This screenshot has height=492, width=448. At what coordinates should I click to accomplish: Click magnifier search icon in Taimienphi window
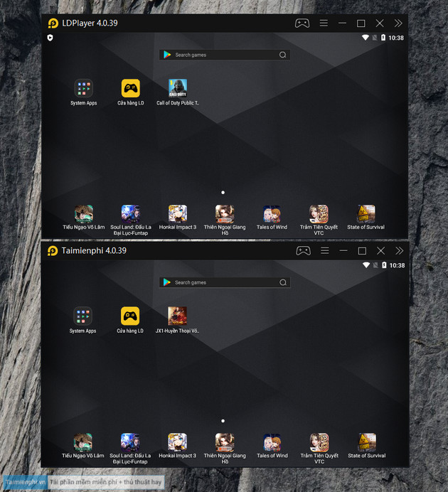283,282
